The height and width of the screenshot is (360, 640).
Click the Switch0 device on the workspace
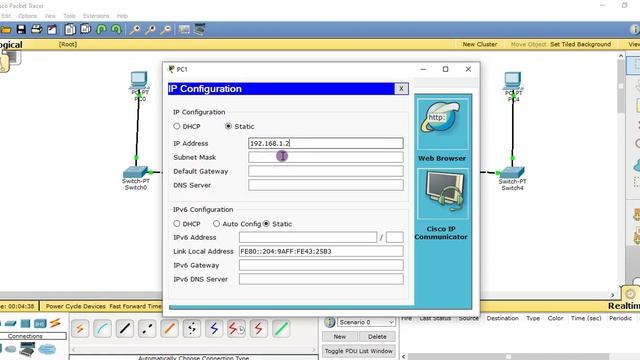pyautogui.click(x=136, y=172)
